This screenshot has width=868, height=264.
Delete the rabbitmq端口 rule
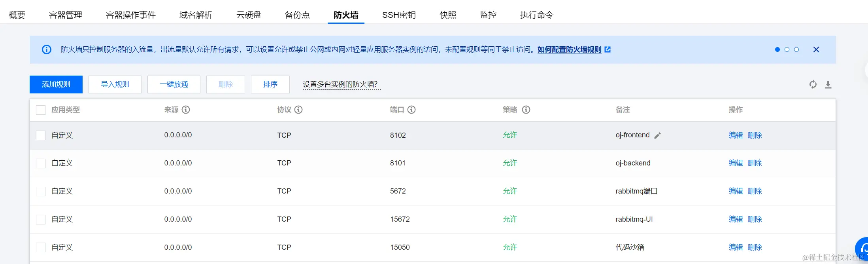coord(755,191)
